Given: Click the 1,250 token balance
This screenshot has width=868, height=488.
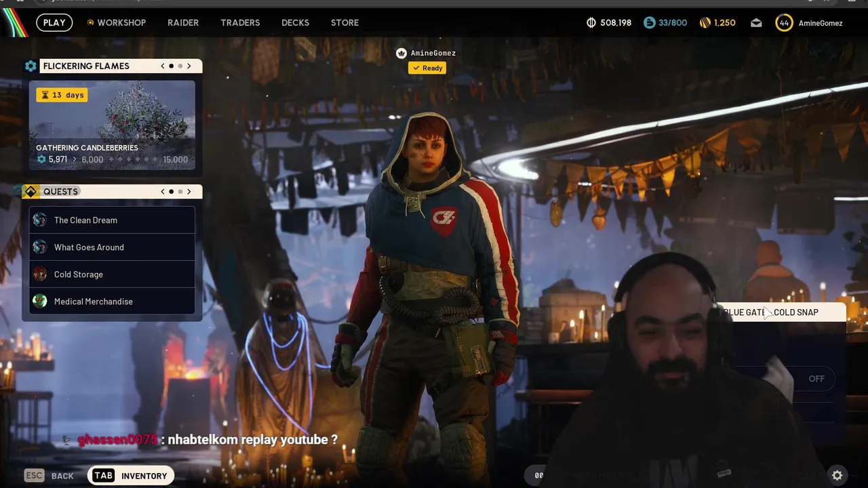Looking at the screenshot, I should [724, 23].
